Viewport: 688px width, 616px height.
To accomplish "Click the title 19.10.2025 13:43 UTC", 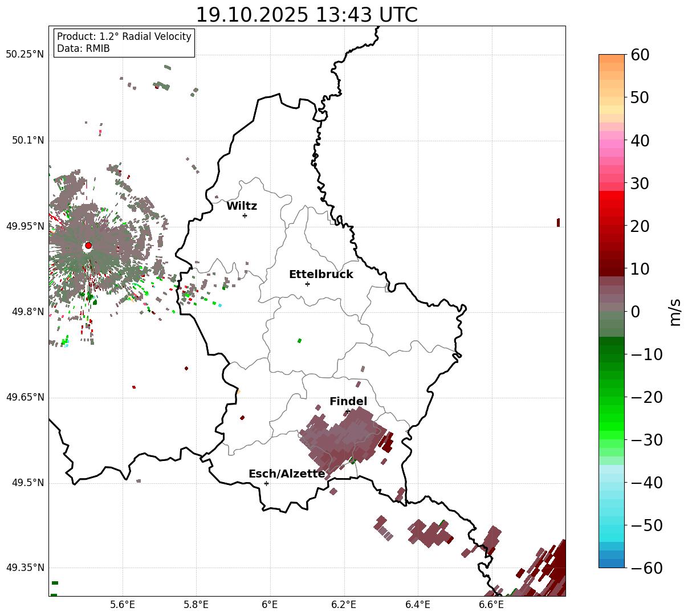I will [307, 15].
